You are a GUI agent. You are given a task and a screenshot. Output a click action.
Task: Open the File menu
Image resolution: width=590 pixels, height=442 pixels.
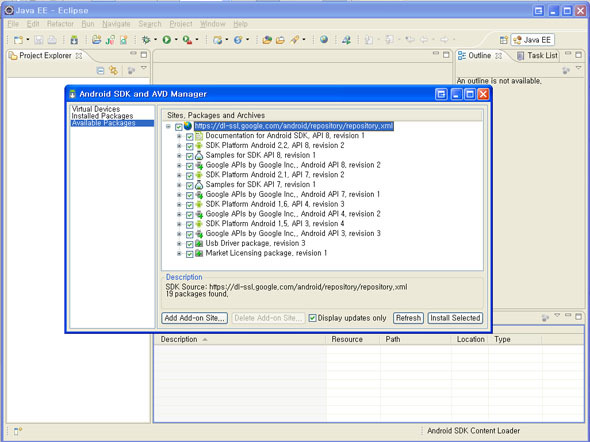pyautogui.click(x=13, y=24)
